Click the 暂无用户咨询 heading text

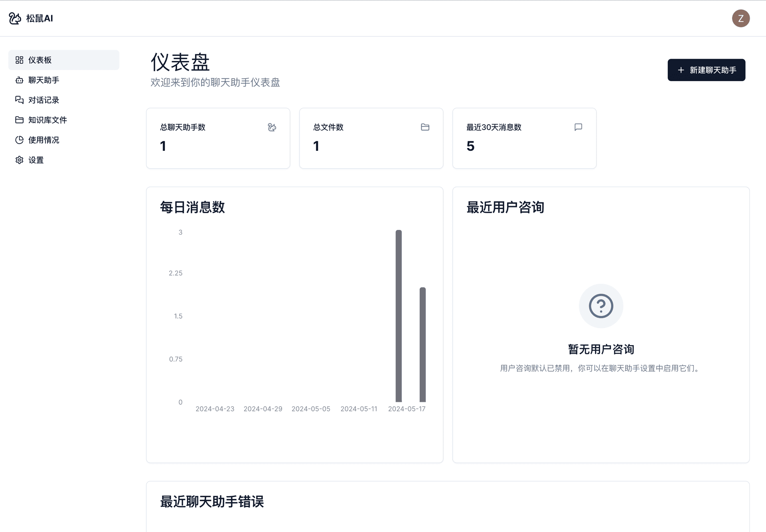[x=600, y=349]
